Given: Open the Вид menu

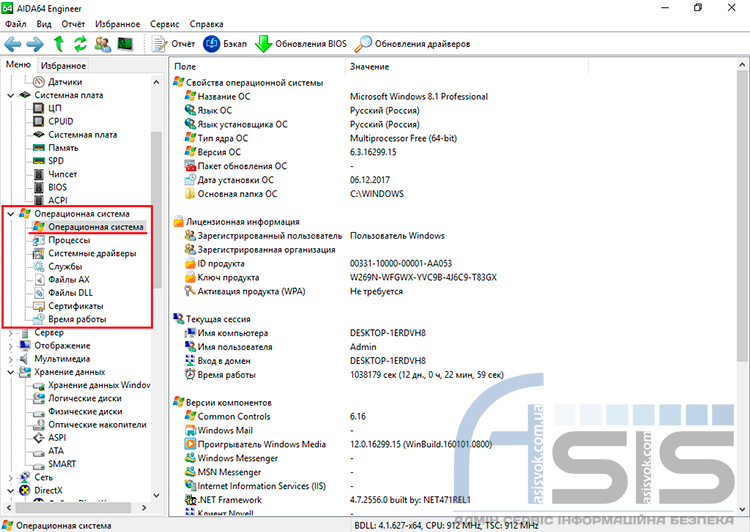Looking at the screenshot, I should click(44, 24).
